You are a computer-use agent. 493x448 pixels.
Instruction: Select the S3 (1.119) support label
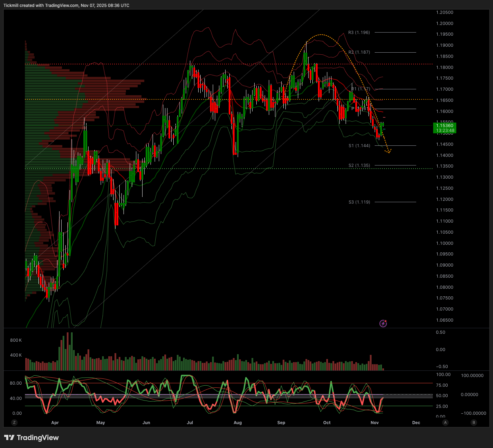pyautogui.click(x=359, y=202)
